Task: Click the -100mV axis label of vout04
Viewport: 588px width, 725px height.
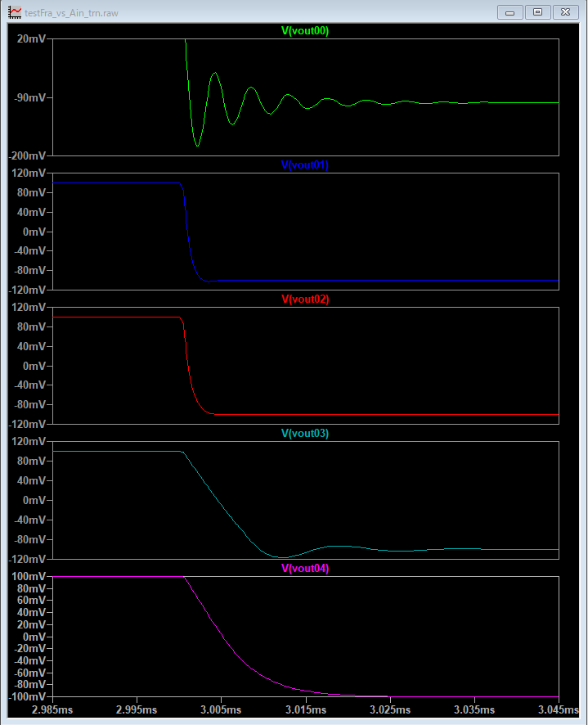Action: 27,697
